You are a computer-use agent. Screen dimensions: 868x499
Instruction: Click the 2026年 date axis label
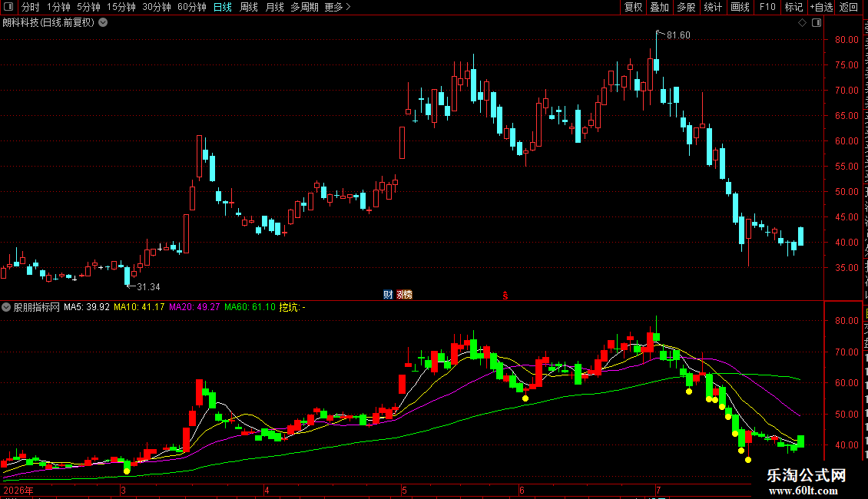pos(18,490)
